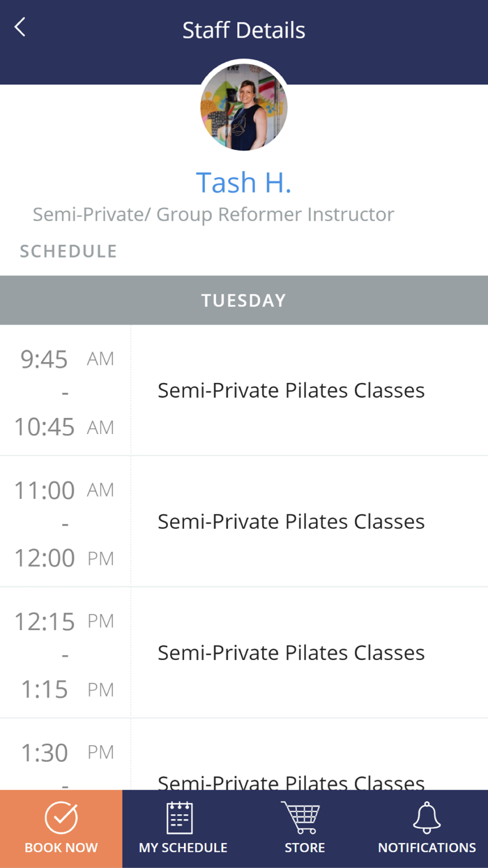
Task: Tap the Tash H. name link
Action: [x=243, y=182]
